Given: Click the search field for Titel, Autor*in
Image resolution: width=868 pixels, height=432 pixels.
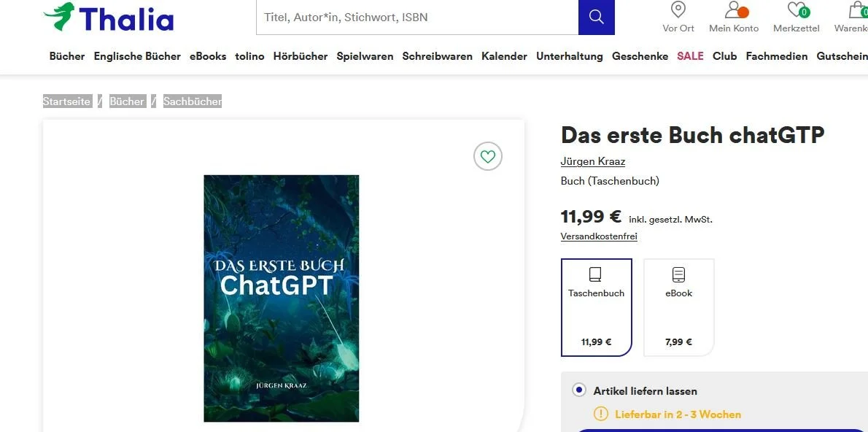Looking at the screenshot, I should click(x=417, y=18).
